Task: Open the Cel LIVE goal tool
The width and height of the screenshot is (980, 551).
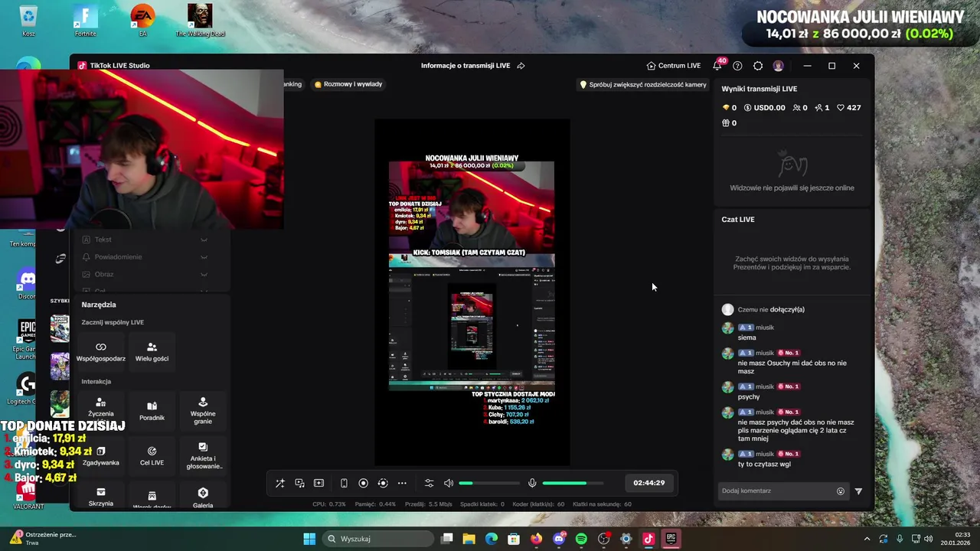Action: point(152,455)
